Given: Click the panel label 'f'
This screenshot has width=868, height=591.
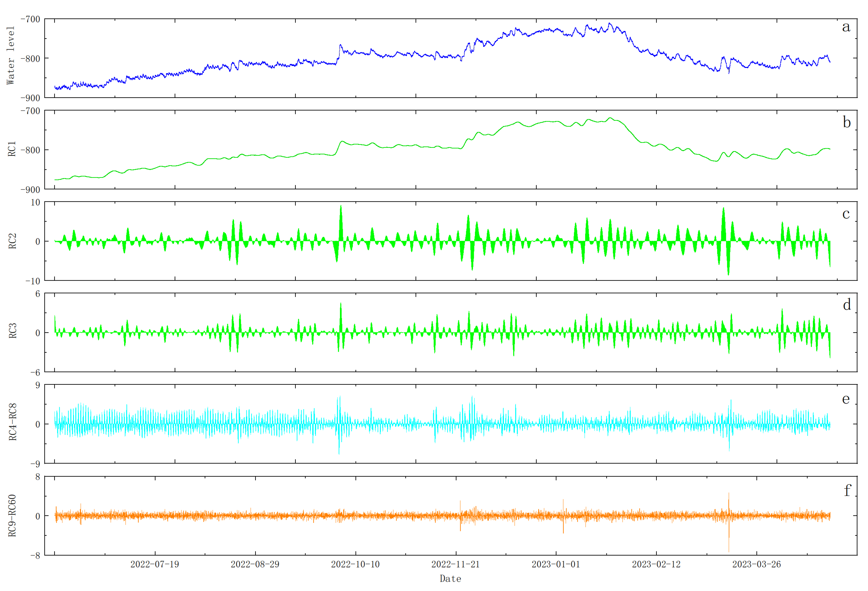Looking at the screenshot, I should (x=847, y=490).
